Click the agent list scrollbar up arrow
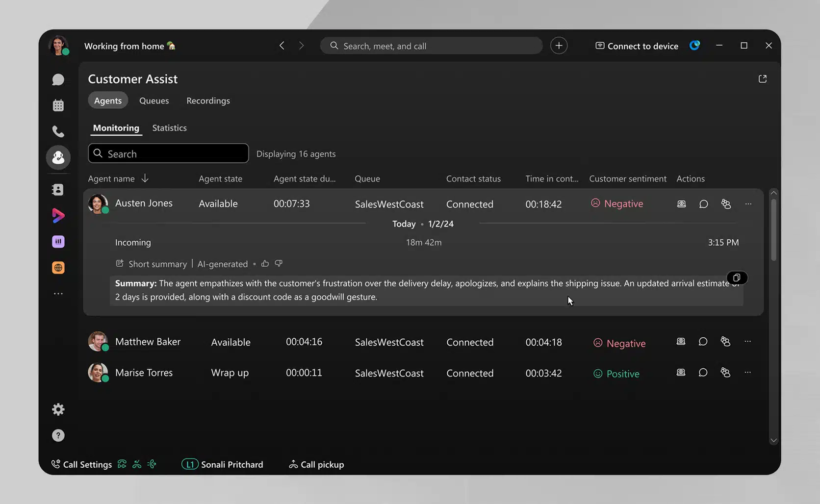This screenshot has height=504, width=820. click(x=773, y=193)
